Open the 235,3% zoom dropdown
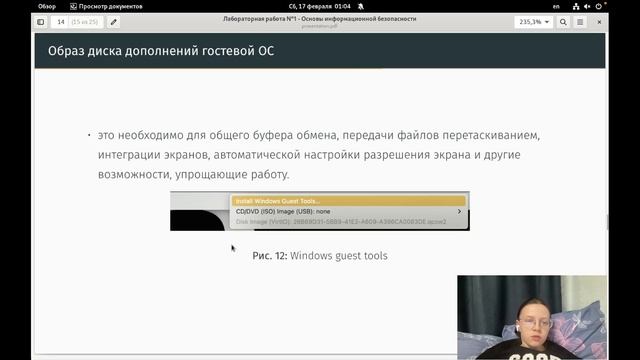640x360 pixels. pos(534,22)
